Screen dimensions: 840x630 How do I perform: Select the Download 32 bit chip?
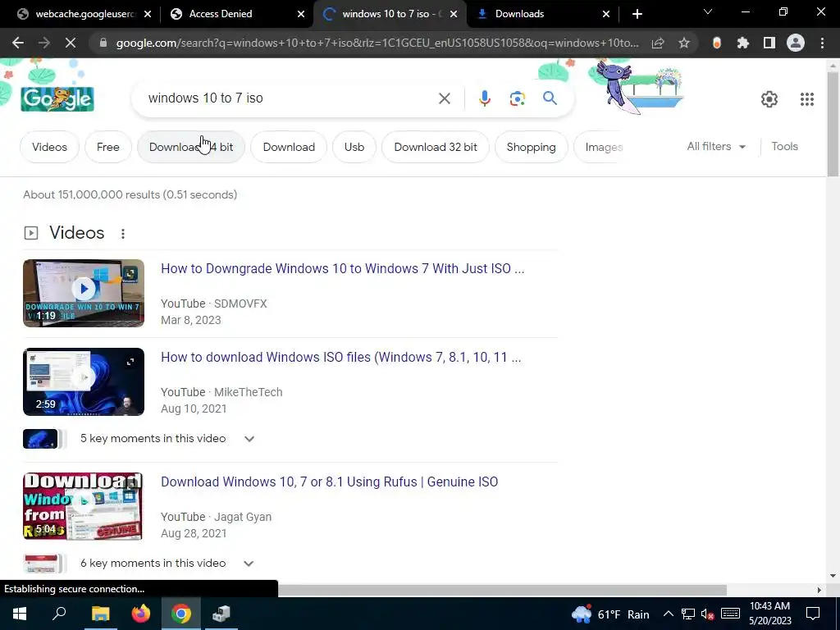point(435,148)
